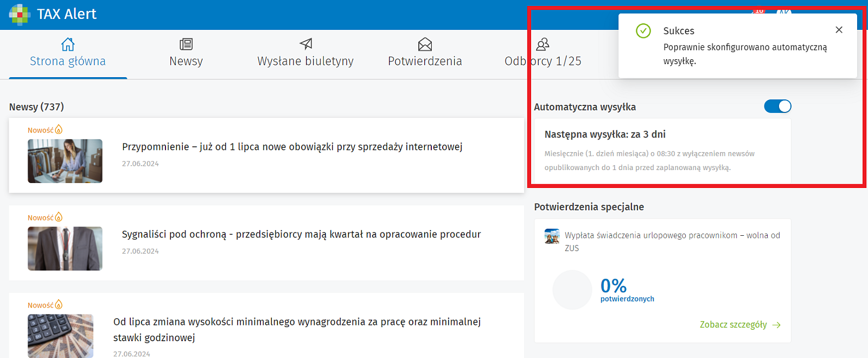This screenshot has width=868, height=358.
Task: Switch to the Strona główna tab
Action: click(x=68, y=54)
